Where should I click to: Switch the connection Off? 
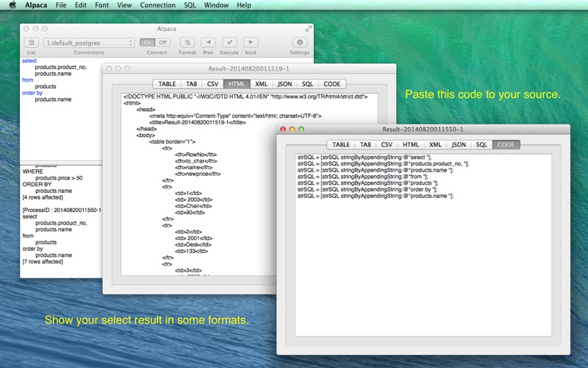(162, 43)
